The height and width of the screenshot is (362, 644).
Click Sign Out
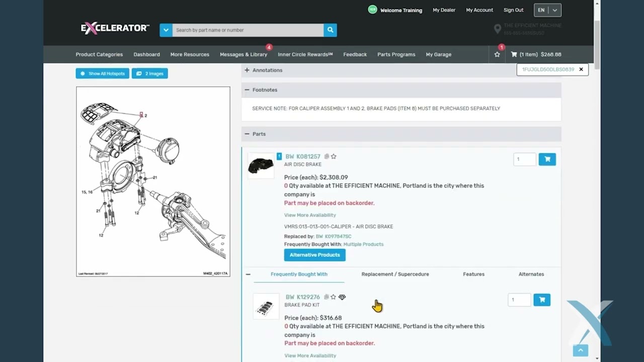pos(513,10)
